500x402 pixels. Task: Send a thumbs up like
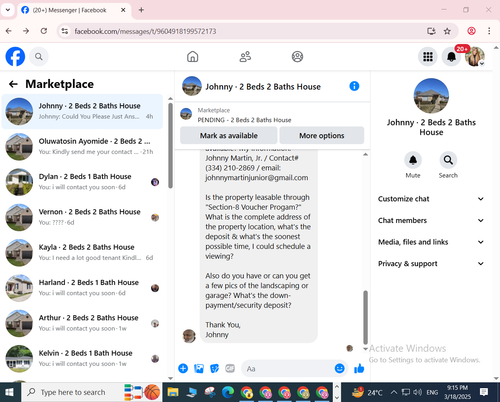pyautogui.click(x=359, y=368)
